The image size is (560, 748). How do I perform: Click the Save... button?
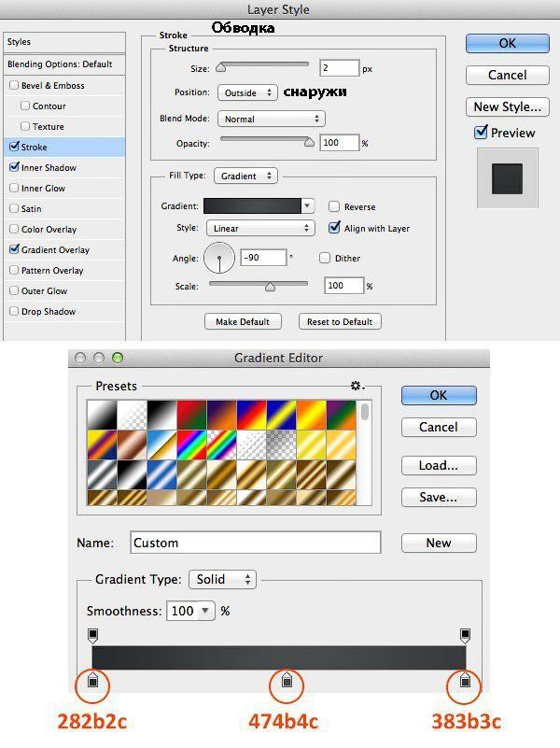[439, 497]
